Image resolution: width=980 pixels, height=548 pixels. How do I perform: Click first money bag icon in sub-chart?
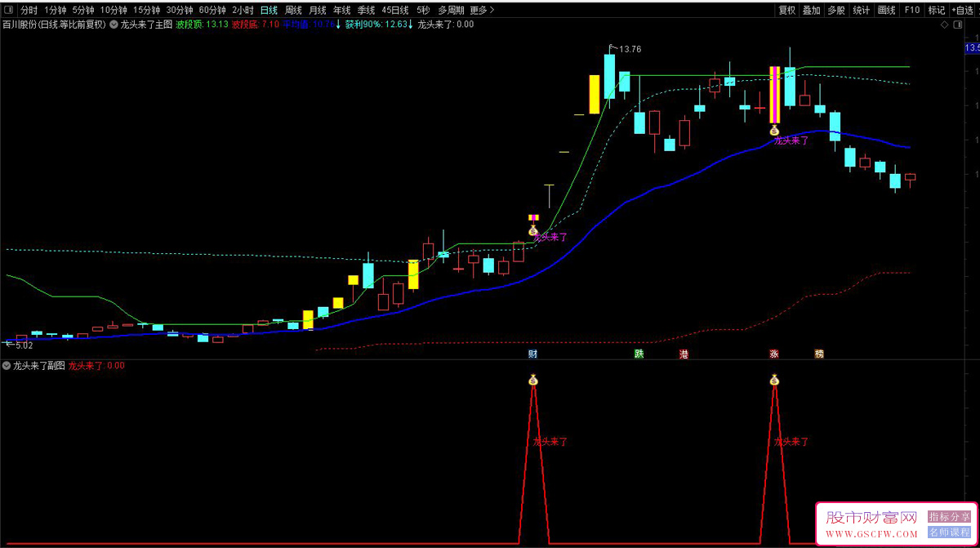click(x=533, y=379)
